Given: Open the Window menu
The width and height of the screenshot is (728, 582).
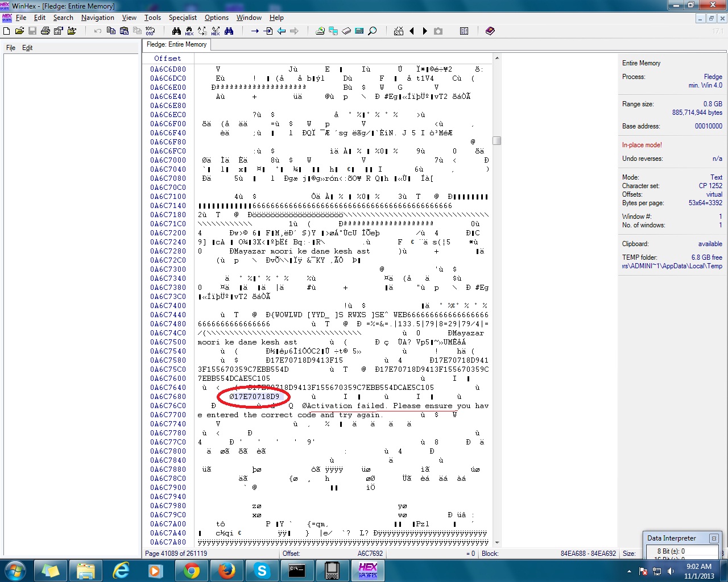Looking at the screenshot, I should coord(249,18).
